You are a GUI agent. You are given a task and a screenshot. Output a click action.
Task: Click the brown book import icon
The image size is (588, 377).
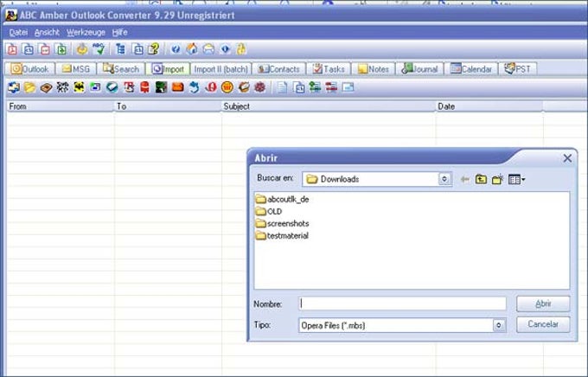point(46,87)
